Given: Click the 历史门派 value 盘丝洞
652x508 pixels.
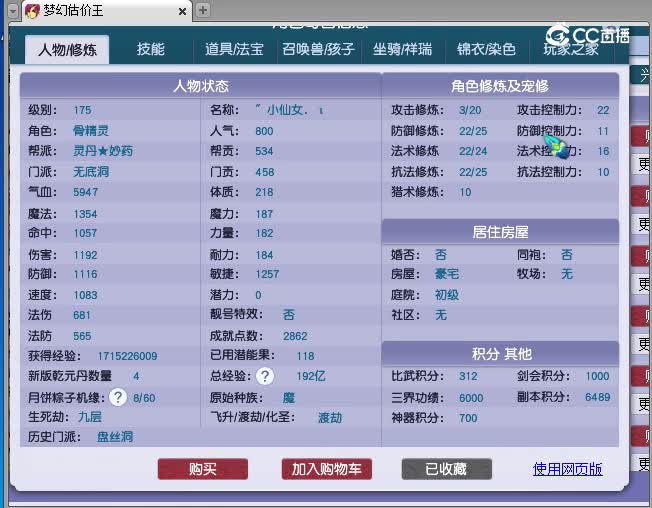Looking at the screenshot, I should point(115,436).
